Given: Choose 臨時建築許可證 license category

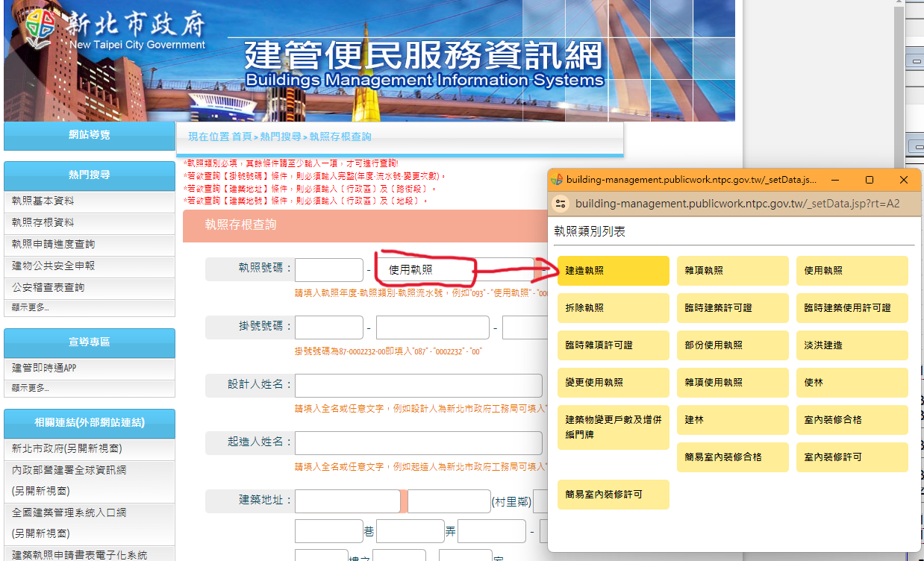Looking at the screenshot, I should click(x=732, y=308).
